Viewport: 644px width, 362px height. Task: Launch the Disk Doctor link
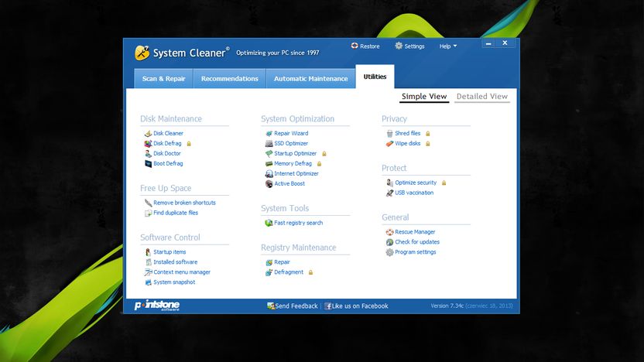pyautogui.click(x=167, y=153)
